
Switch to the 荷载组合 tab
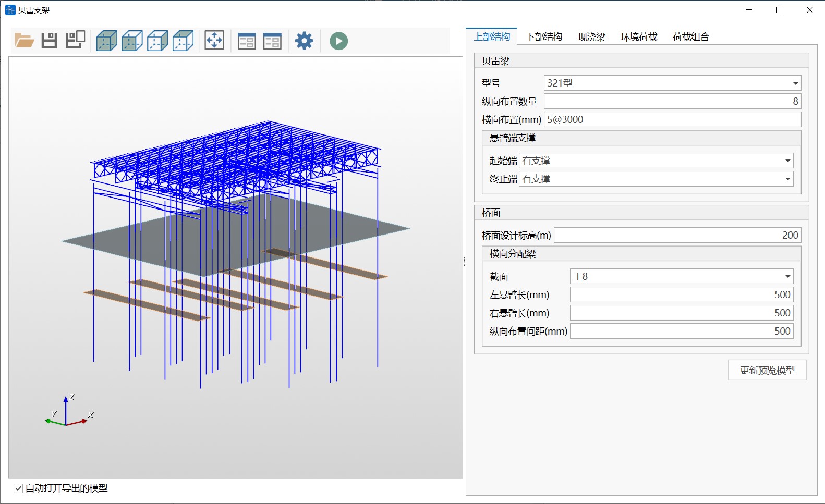pyautogui.click(x=691, y=36)
